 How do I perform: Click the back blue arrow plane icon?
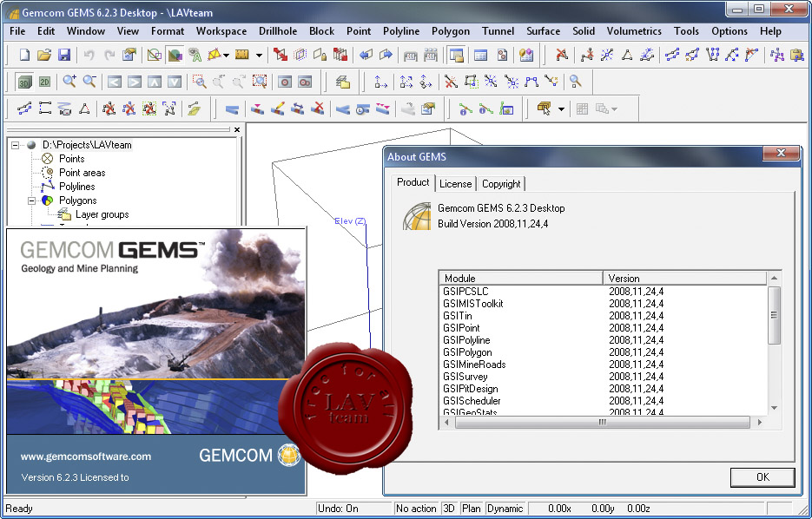(x=366, y=55)
